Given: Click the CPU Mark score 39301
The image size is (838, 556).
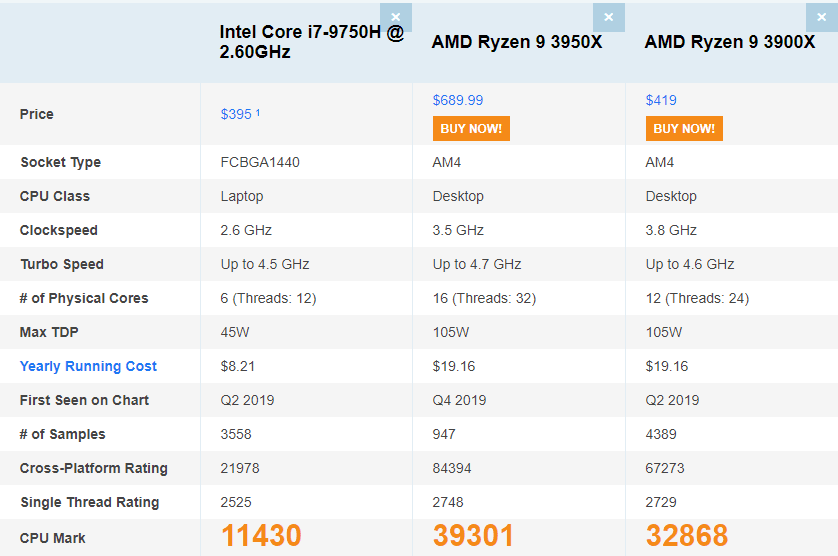Looking at the screenshot, I should pyautogui.click(x=474, y=536).
